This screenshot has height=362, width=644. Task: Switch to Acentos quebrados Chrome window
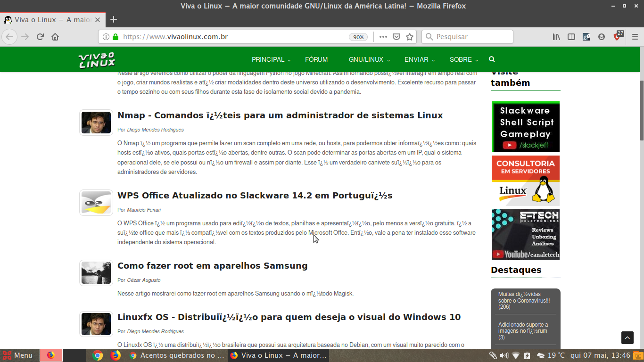(x=177, y=355)
